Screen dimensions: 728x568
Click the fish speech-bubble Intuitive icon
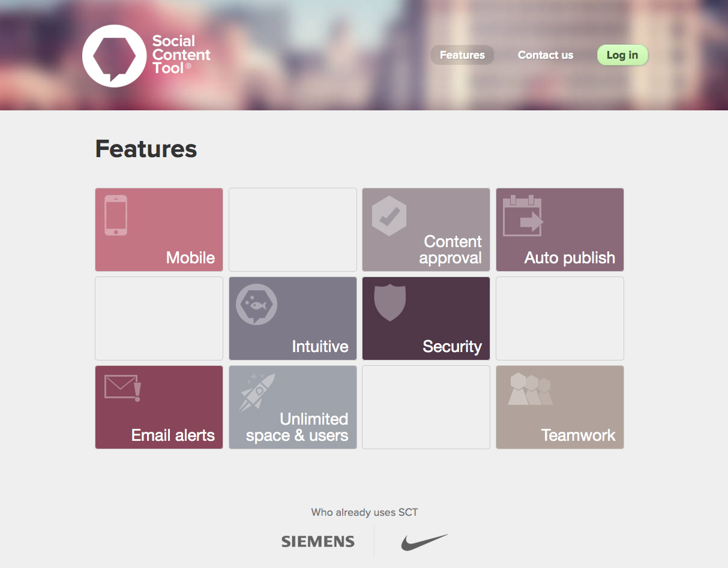[x=256, y=304]
